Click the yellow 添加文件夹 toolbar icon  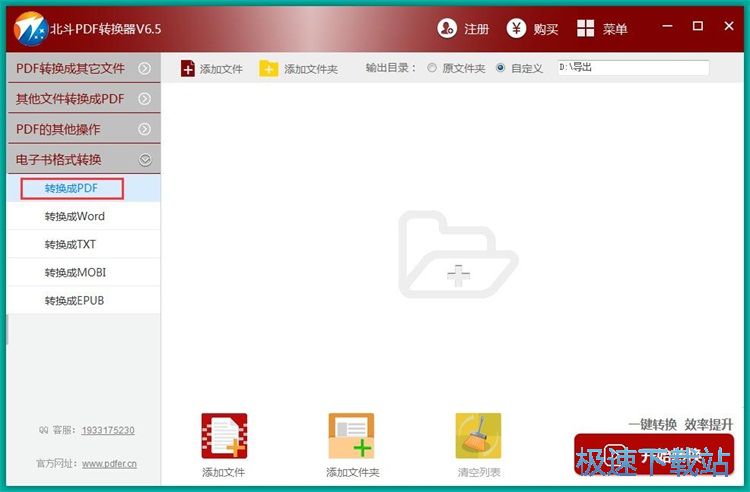pos(268,68)
